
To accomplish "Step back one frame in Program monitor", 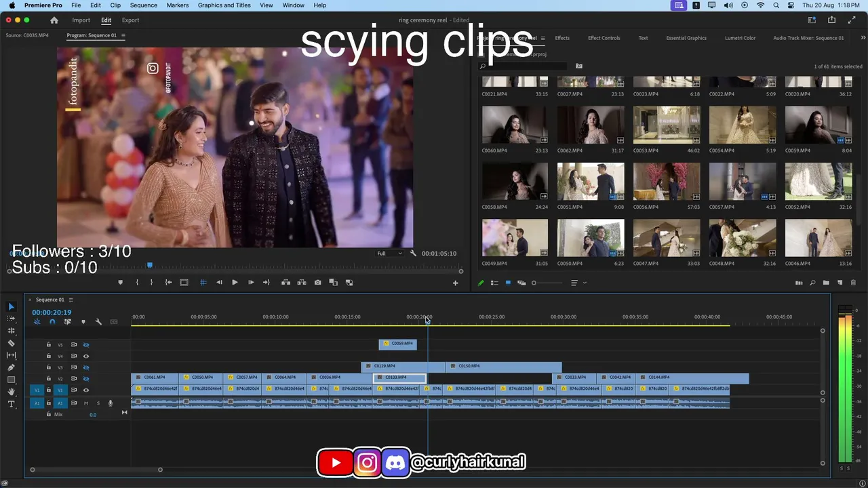I will (x=219, y=283).
